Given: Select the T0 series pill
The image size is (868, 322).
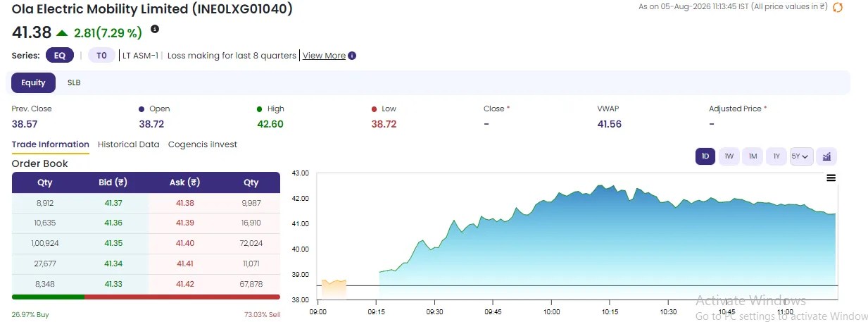Looking at the screenshot, I should tap(101, 56).
